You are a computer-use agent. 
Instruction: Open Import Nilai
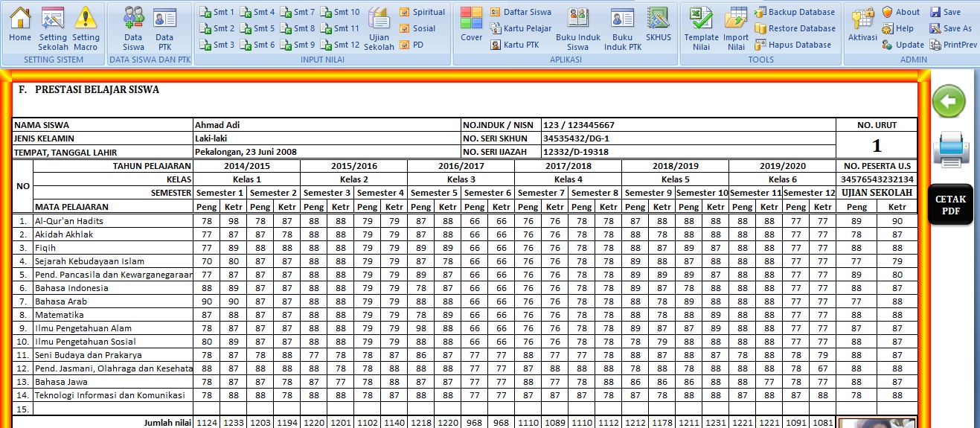[736, 28]
